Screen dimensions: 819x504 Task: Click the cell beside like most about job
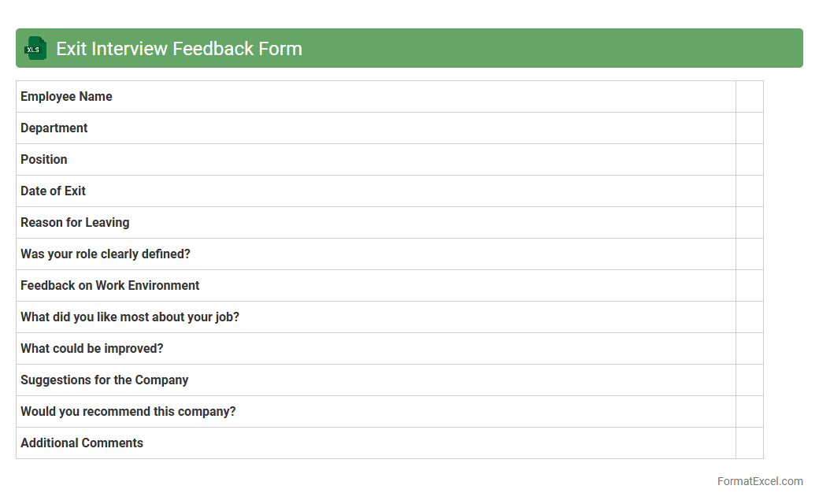pos(749,317)
